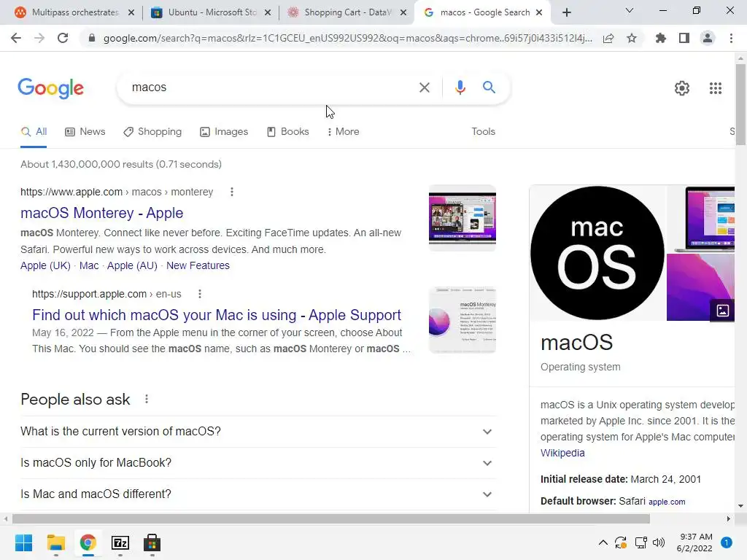Expand "What is the current version of macOS?"

point(259,432)
